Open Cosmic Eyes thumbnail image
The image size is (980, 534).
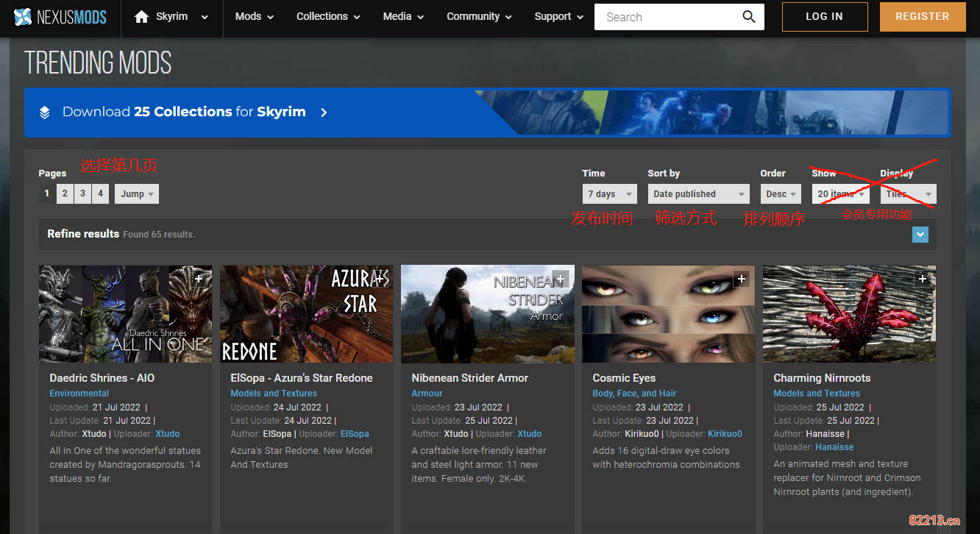[x=668, y=314]
